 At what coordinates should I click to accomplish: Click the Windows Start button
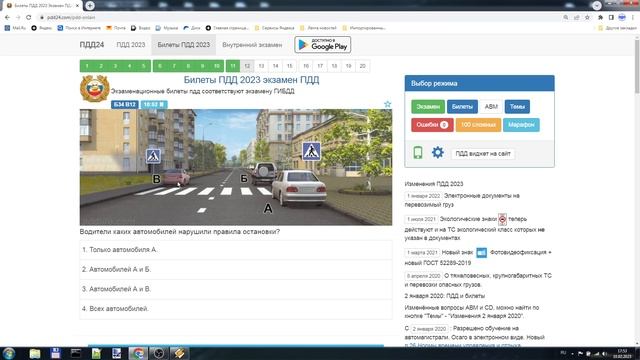coord(9,353)
